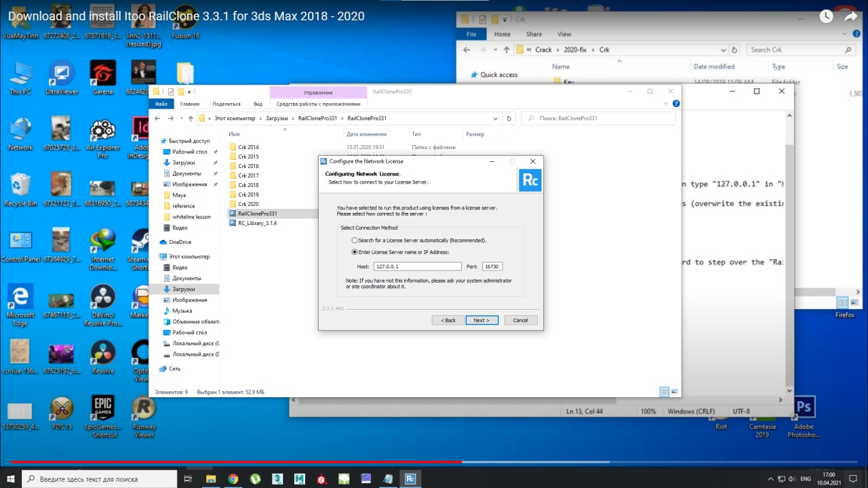The width and height of the screenshot is (868, 488).
Task: Click 2020-fix in Crk breadcrumb
Action: (x=575, y=49)
